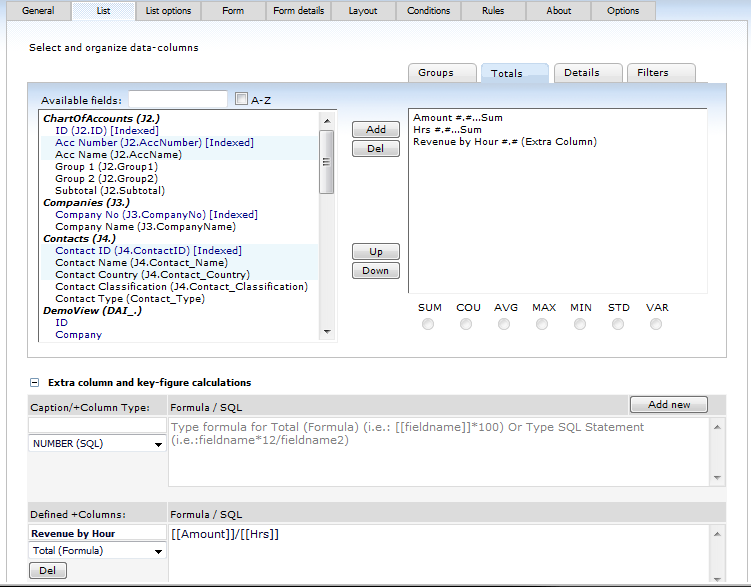Open the NUMBER (SQL) column type dropdown
The height and width of the screenshot is (587, 751).
97,443
